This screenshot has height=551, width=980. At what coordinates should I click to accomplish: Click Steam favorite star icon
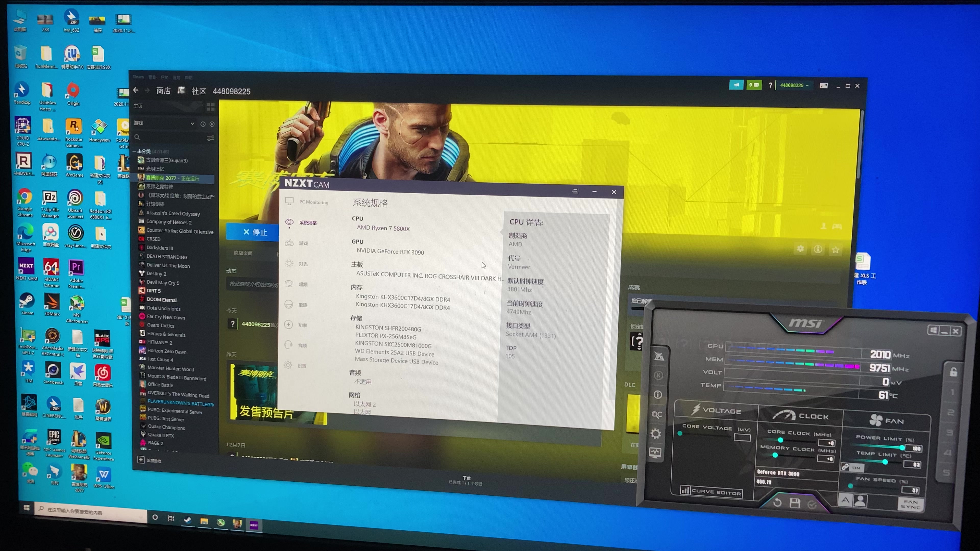(836, 249)
